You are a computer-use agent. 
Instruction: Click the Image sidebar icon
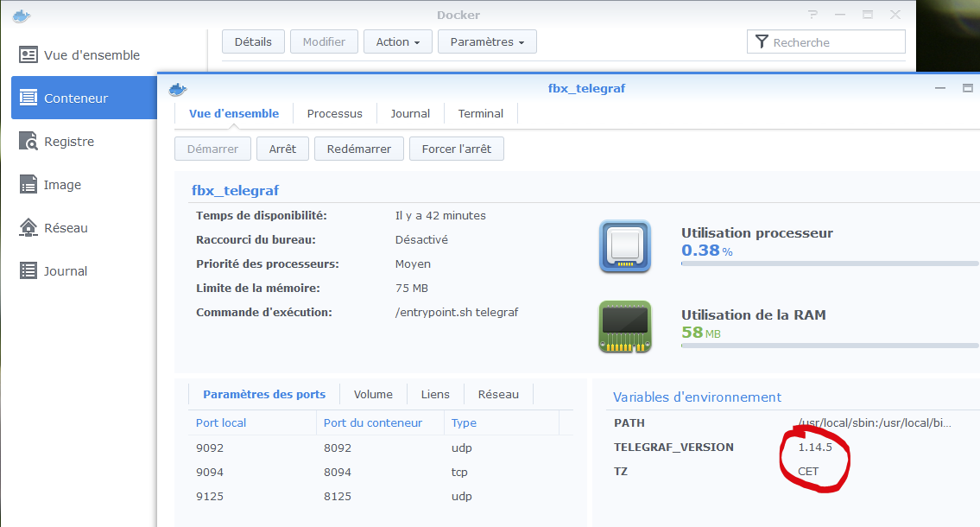pyautogui.click(x=29, y=185)
